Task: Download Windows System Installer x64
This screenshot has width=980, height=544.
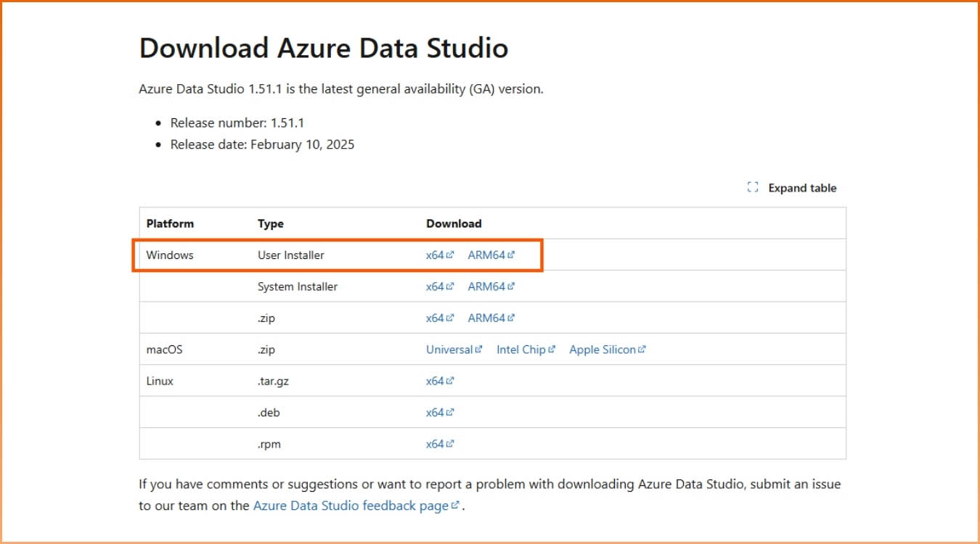Action: (440, 287)
